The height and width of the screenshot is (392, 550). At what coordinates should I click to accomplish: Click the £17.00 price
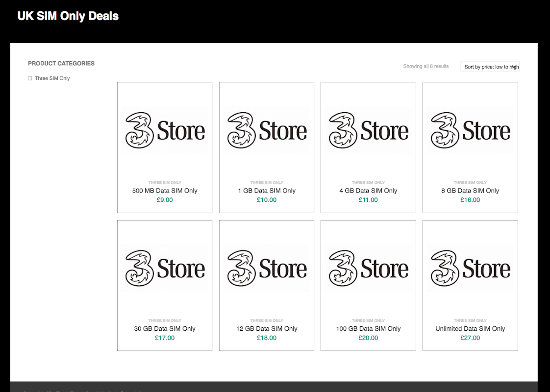(165, 338)
